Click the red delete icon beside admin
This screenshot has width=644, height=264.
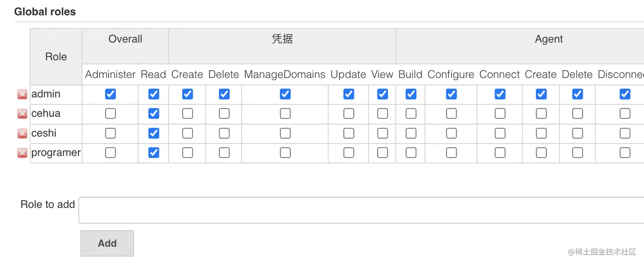[22, 95]
